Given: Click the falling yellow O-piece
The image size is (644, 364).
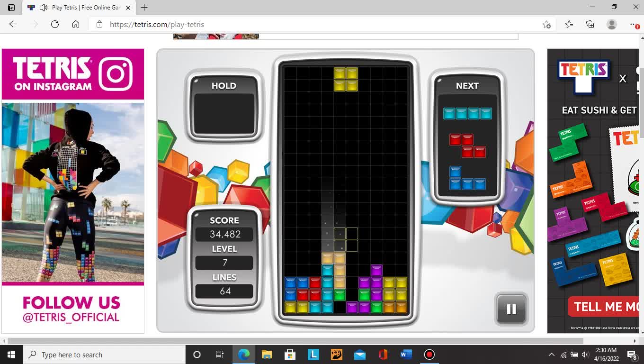Looking at the screenshot, I should point(346,79).
